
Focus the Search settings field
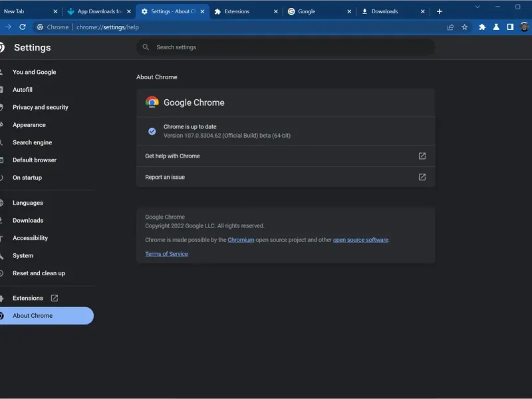tap(286, 47)
